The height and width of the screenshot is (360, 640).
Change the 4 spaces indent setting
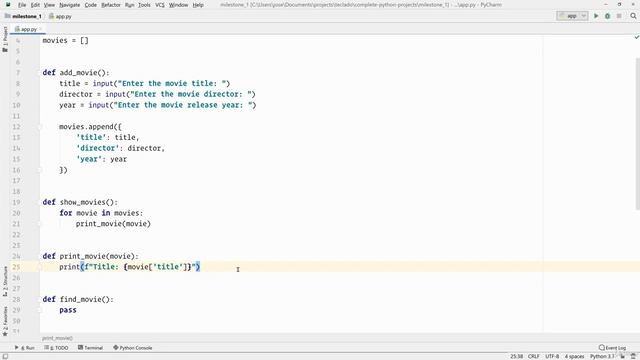point(574,356)
